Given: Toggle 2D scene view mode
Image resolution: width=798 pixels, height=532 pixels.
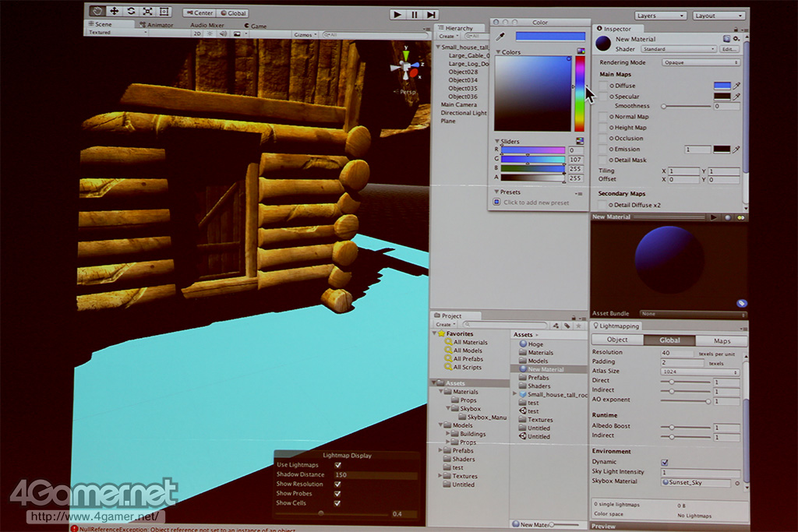Looking at the screenshot, I should point(197,34).
